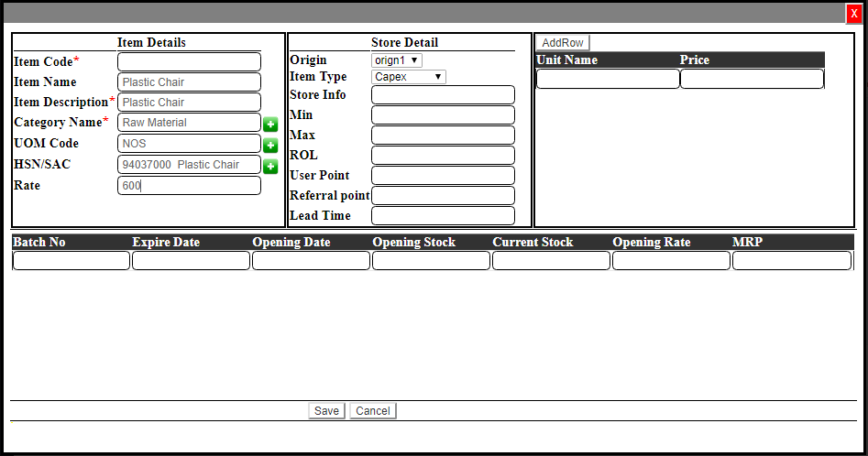Click green plus icon beside UOM Code
868x456 pixels.
coord(270,145)
